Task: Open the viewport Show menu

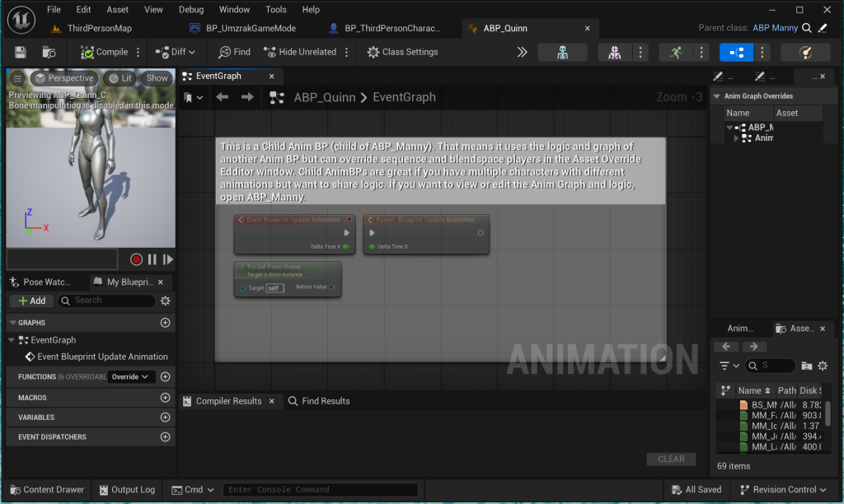Action: pos(157,78)
